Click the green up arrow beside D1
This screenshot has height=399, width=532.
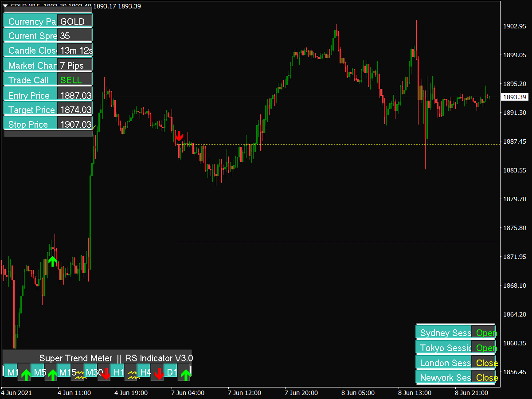pos(186,375)
